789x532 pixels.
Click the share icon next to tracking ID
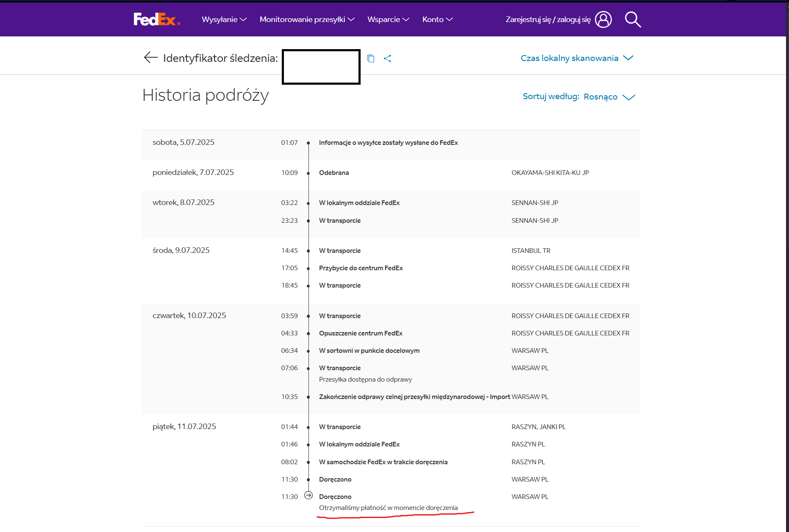click(387, 58)
